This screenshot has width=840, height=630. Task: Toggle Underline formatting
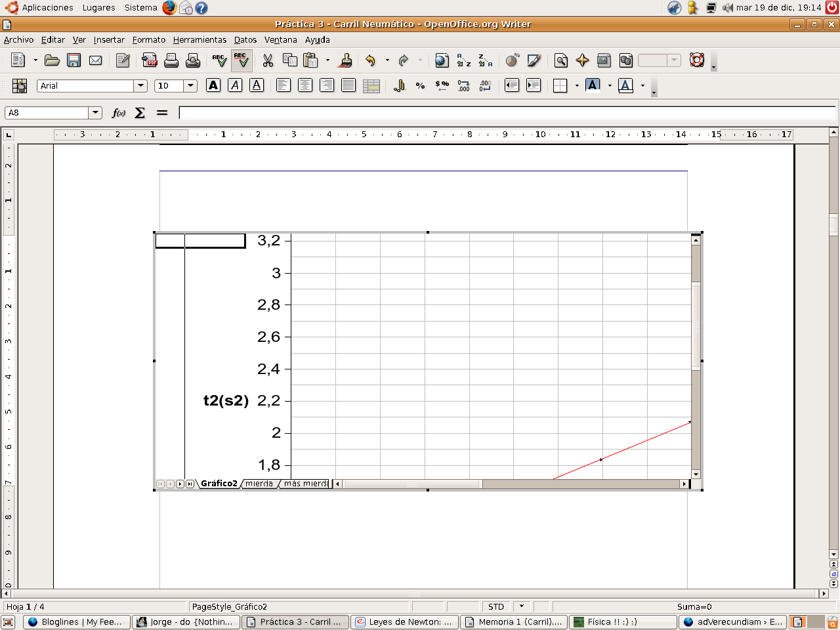pyautogui.click(x=257, y=85)
